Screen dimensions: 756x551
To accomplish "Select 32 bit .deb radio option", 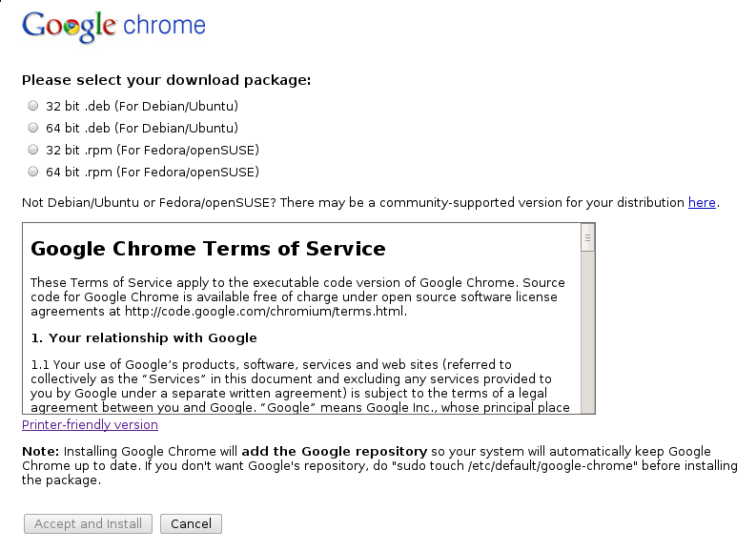I will [32, 106].
